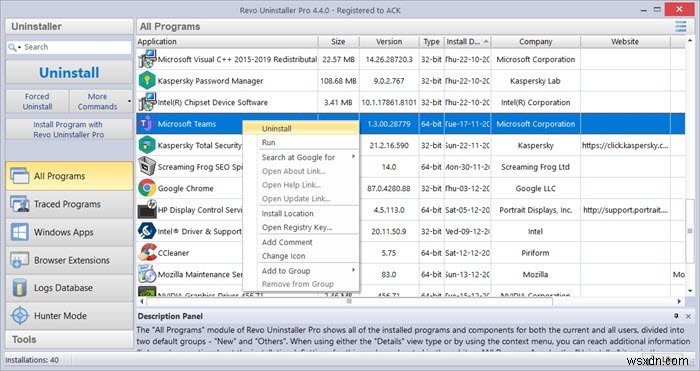
Task: Close the Description Panel
Action: [x=688, y=316]
